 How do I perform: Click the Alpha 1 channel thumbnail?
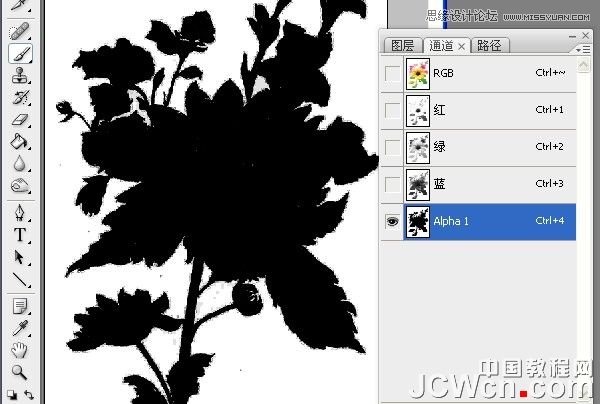pyautogui.click(x=417, y=222)
